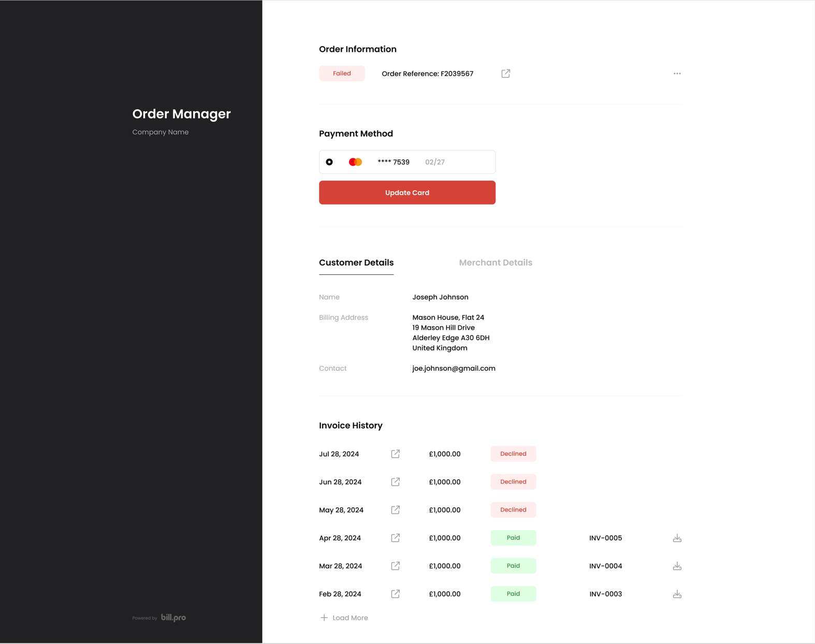Download invoice INV-0004
The width and height of the screenshot is (815, 644).
click(x=677, y=566)
